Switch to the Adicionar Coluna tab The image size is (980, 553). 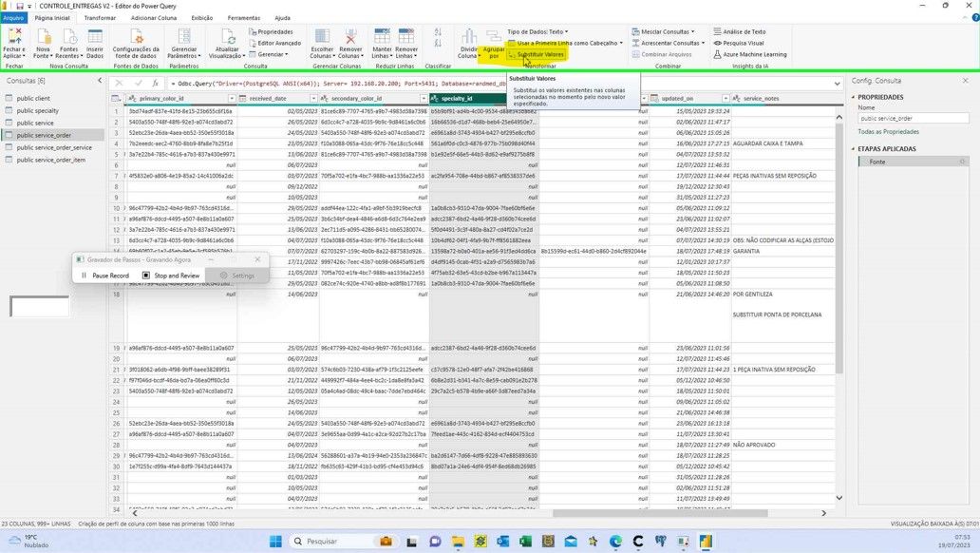click(x=153, y=18)
